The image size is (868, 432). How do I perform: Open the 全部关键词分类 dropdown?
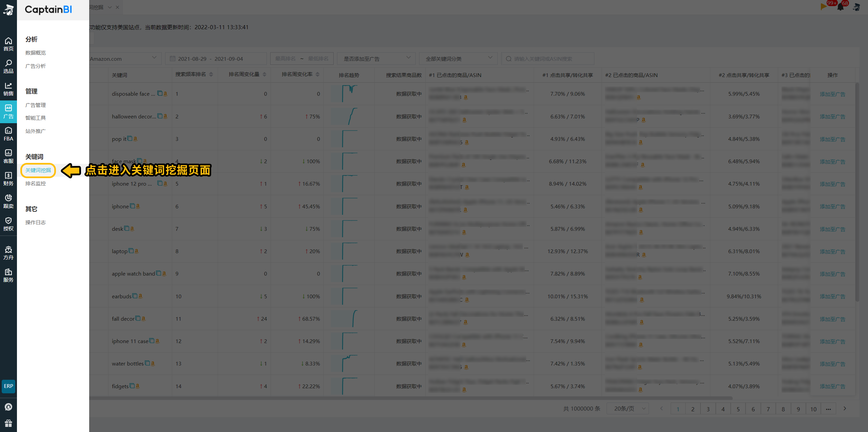click(x=458, y=58)
